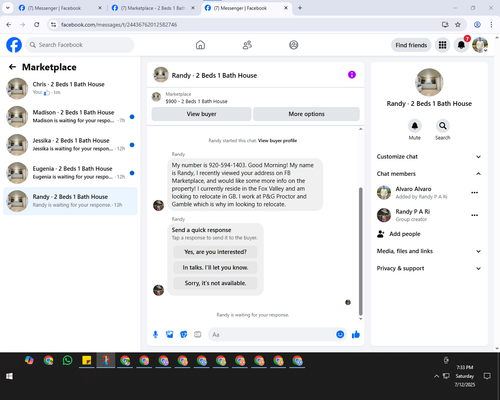Open options for Randy P A Ri member
The width and height of the screenshot is (500, 400).
[475, 215]
